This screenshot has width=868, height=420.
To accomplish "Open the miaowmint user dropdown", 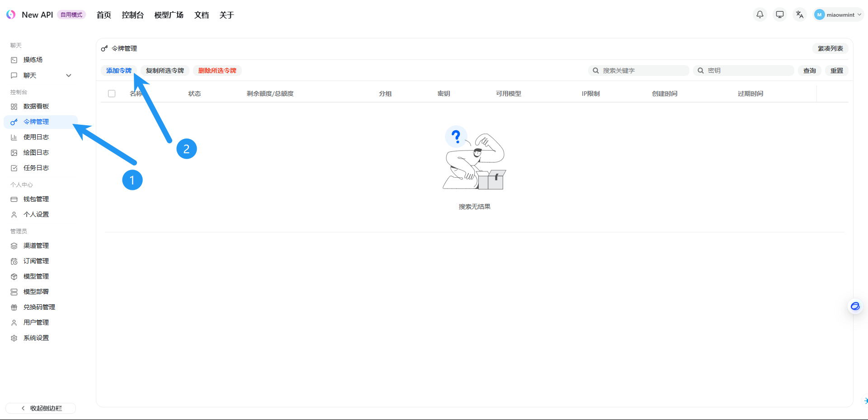I will tap(839, 14).
